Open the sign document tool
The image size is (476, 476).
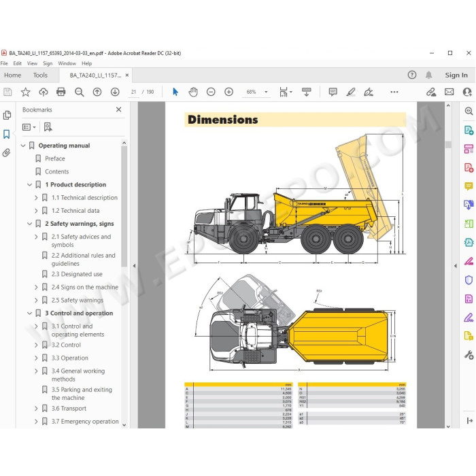(x=369, y=92)
